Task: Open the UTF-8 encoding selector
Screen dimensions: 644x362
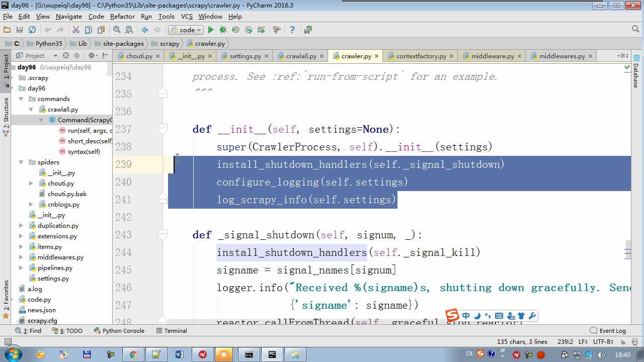Action: 603,341
